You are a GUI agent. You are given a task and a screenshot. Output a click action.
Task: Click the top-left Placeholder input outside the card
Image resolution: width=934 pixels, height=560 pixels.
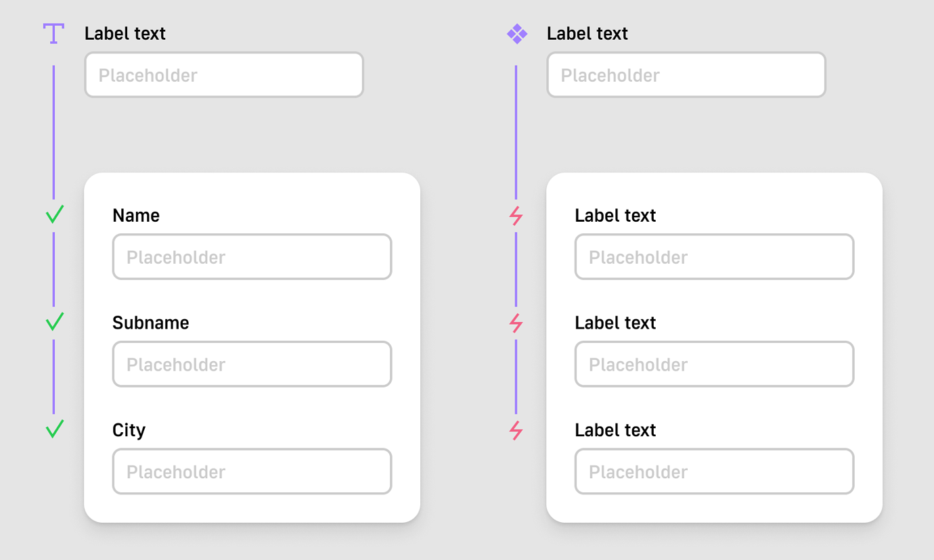[x=224, y=75]
